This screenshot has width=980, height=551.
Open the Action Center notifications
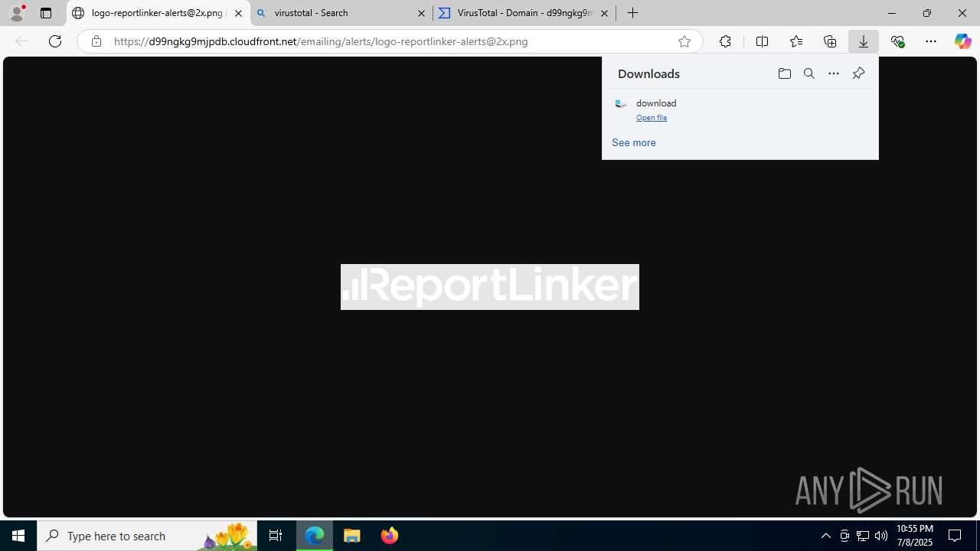click(955, 536)
